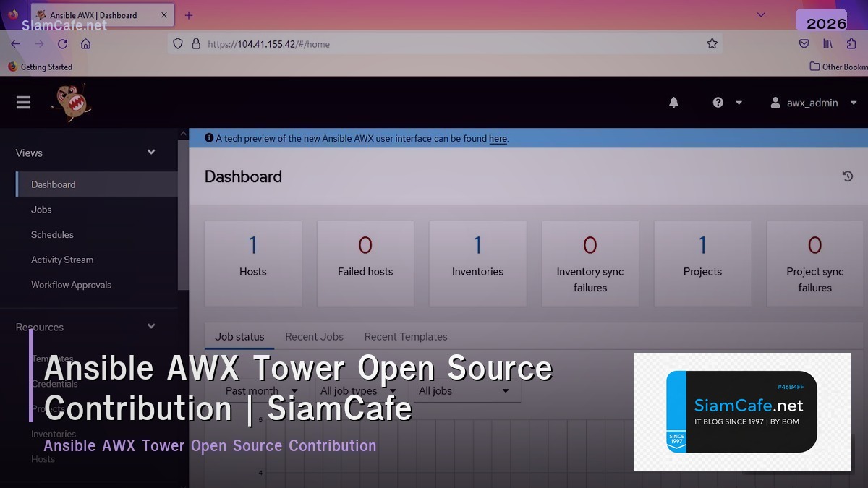This screenshot has height=488, width=868.
Task: Open the notifications bell
Action: coord(673,103)
